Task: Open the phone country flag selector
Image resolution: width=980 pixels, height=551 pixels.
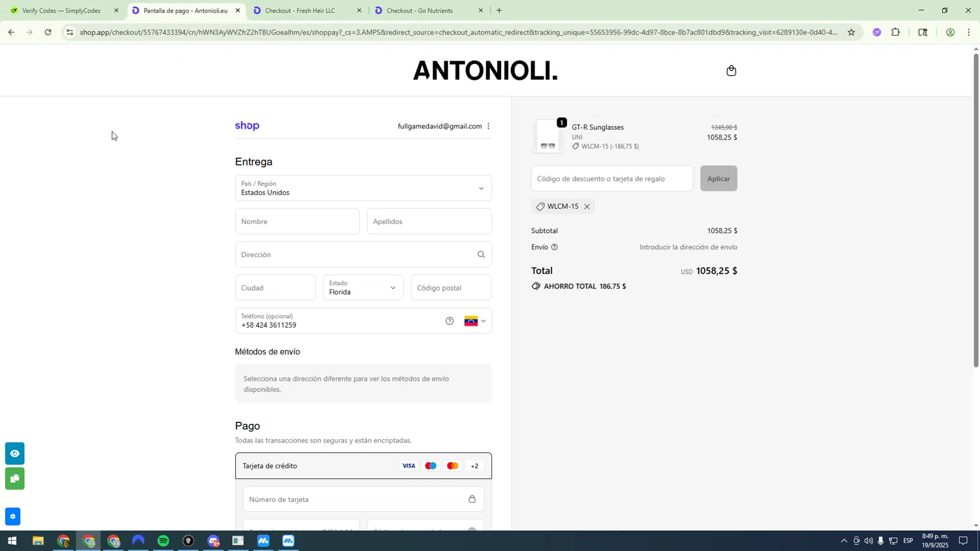Action: click(x=475, y=321)
